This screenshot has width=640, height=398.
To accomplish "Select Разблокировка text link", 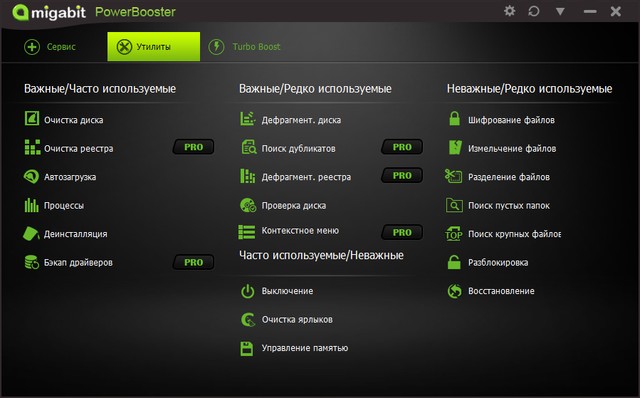I will (x=498, y=262).
